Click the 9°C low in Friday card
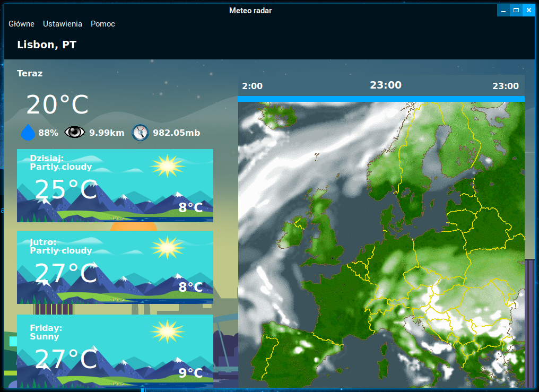The width and height of the screenshot is (539, 392). click(191, 373)
